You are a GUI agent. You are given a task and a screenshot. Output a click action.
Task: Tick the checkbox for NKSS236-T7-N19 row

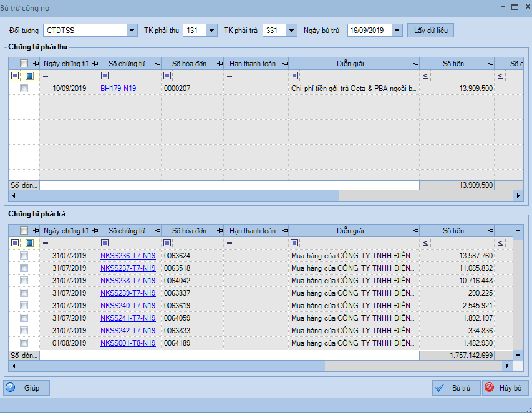pyautogui.click(x=24, y=256)
